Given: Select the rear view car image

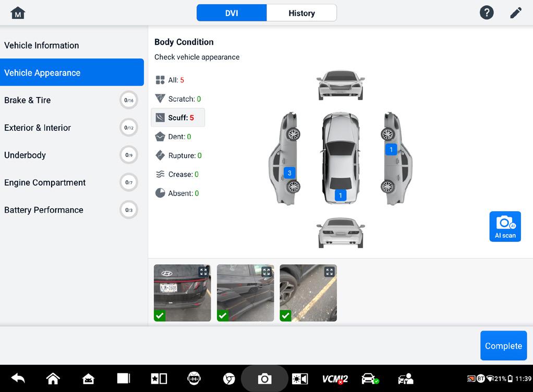Looking at the screenshot, I should coord(341,232).
